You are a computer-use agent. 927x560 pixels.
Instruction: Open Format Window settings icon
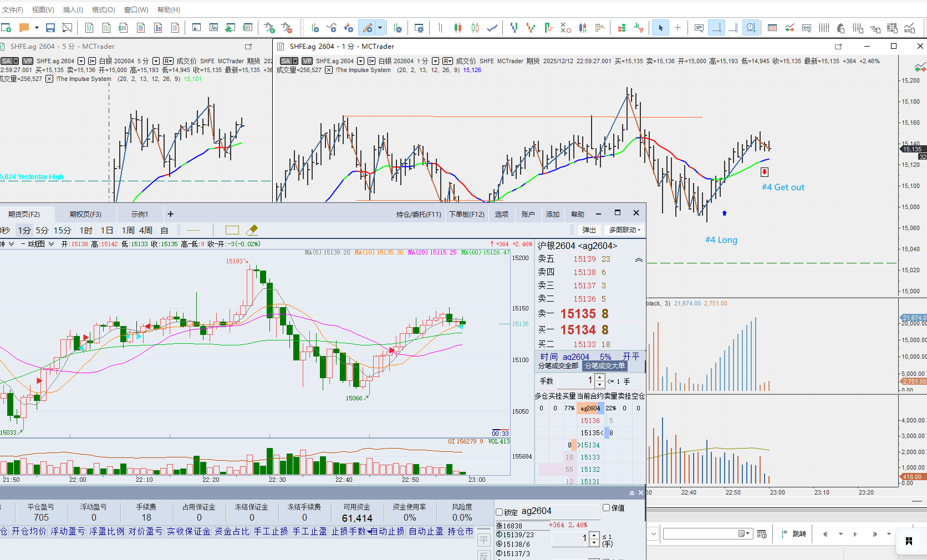click(x=419, y=28)
